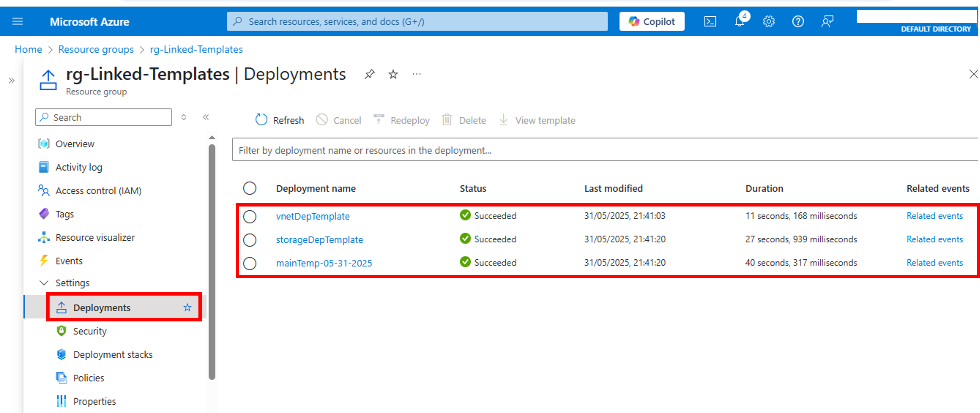This screenshot has height=413, width=980.
Task: Open the portal settings gear
Action: [x=769, y=21]
